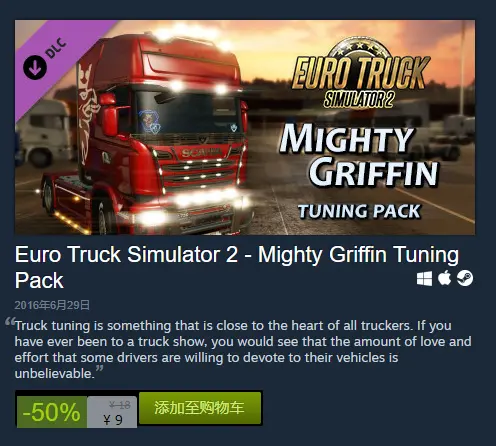Click the SteamOS platform icon
The image size is (496, 446).
[x=465, y=278]
